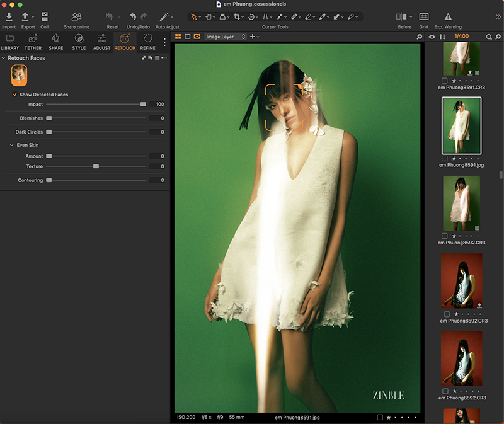Open the Image Layer dropdown
504x424 pixels.
tap(225, 37)
